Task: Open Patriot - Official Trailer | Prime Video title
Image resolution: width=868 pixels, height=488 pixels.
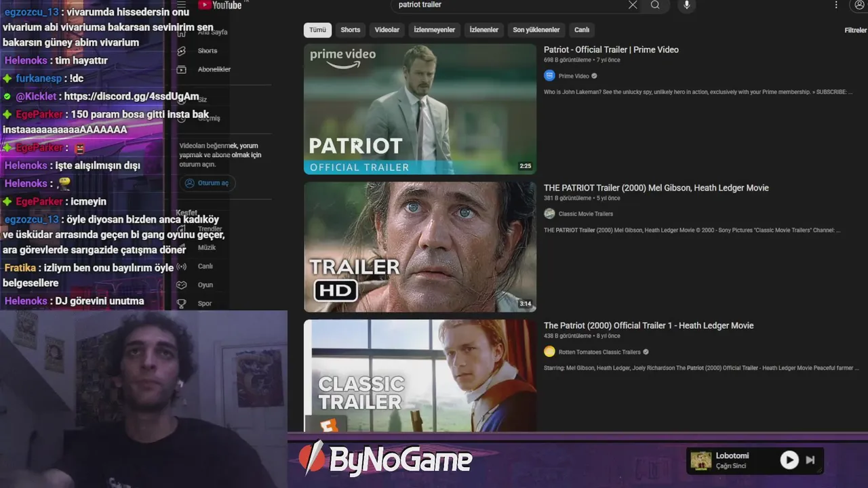Action: [611, 49]
